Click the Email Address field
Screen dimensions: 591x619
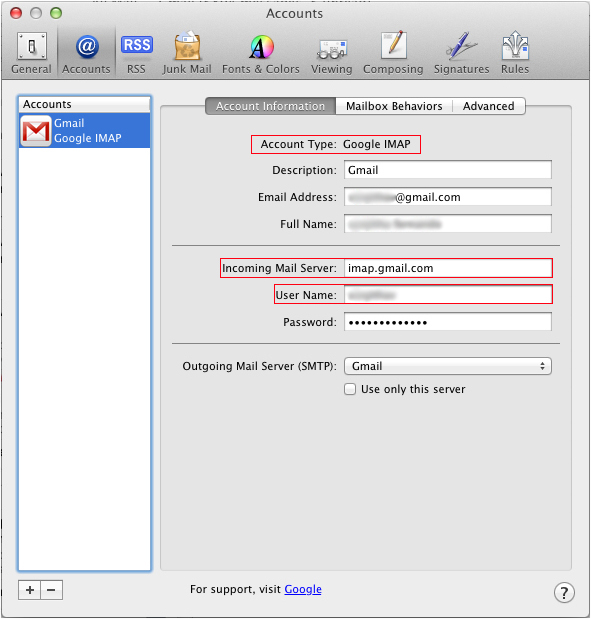pyautogui.click(x=448, y=197)
